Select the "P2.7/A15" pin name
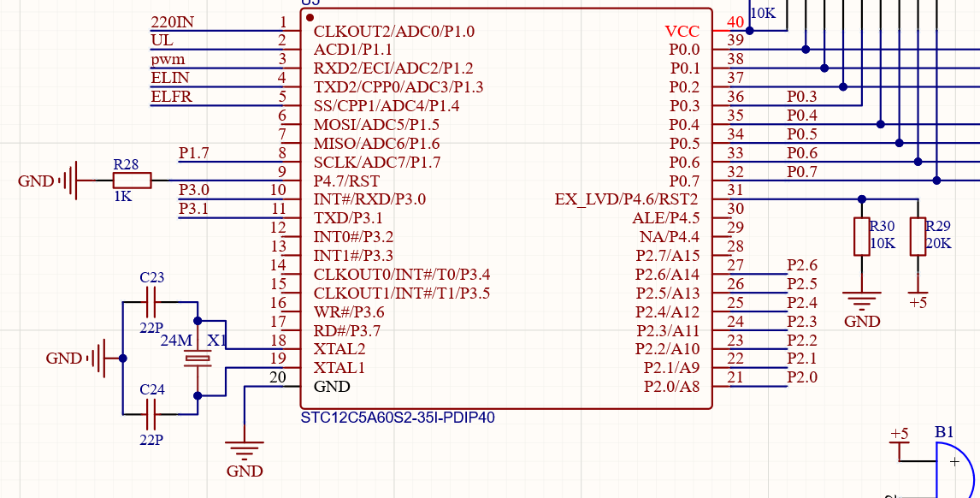The image size is (980, 498). (x=668, y=256)
